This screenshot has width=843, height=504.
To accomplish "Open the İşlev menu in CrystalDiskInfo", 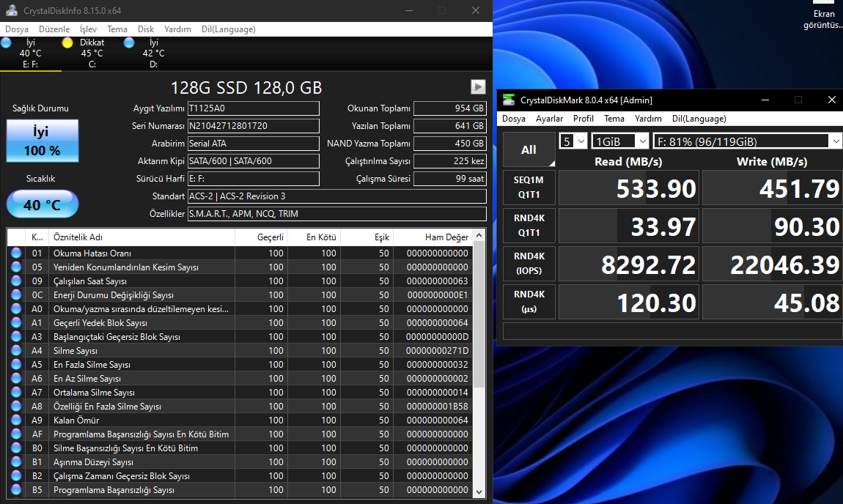I will click(88, 29).
